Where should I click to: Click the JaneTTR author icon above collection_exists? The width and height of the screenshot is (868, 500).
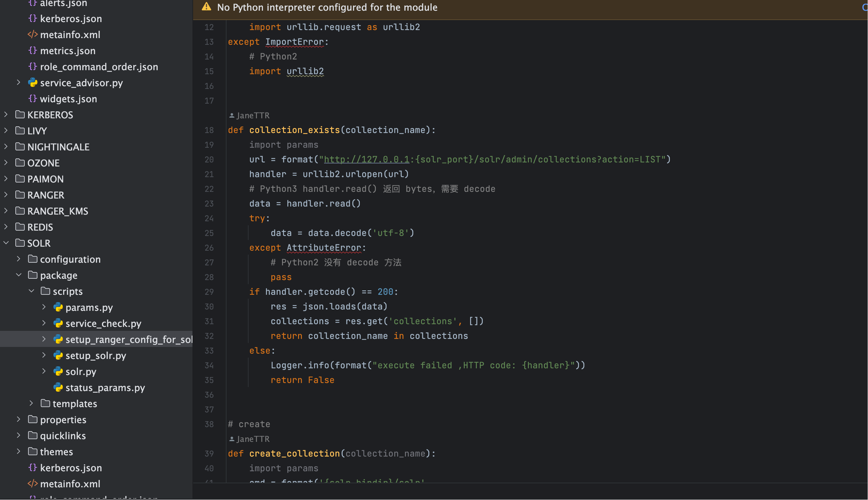tap(232, 116)
